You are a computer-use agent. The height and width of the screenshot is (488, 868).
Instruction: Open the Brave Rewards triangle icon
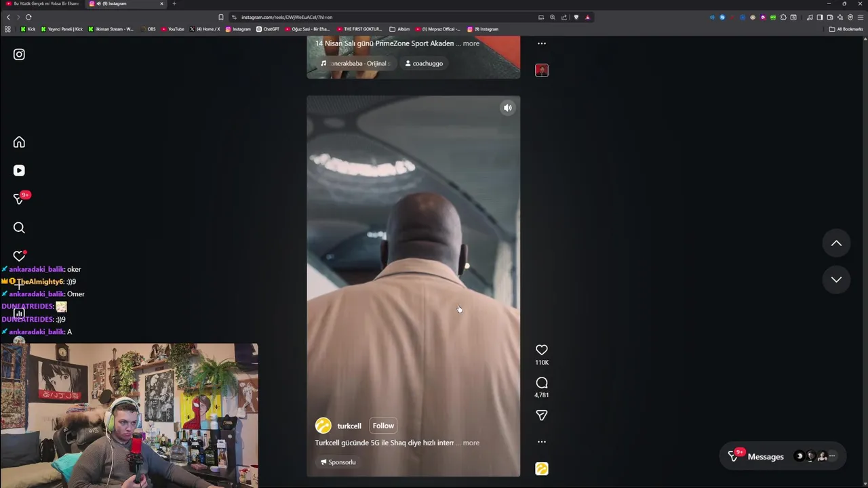tap(587, 17)
